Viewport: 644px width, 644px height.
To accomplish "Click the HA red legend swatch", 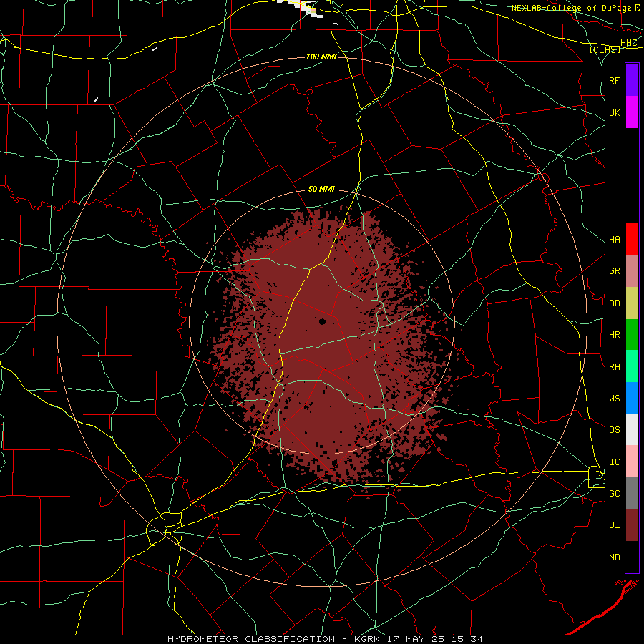I will coord(632,239).
